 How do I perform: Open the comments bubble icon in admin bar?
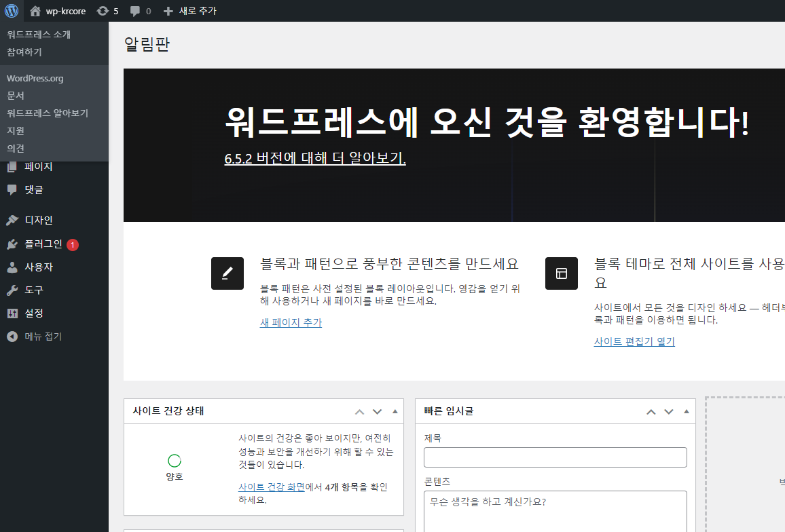(134, 11)
